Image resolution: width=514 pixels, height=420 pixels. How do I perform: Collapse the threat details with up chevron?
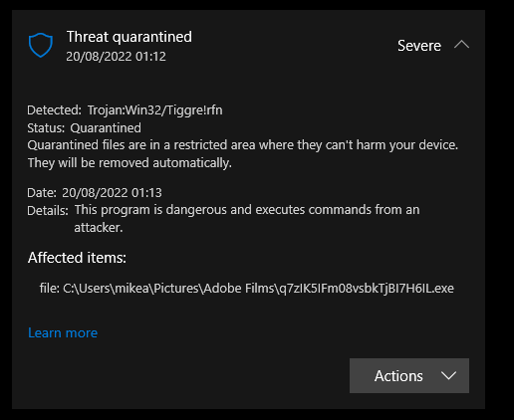point(461,45)
